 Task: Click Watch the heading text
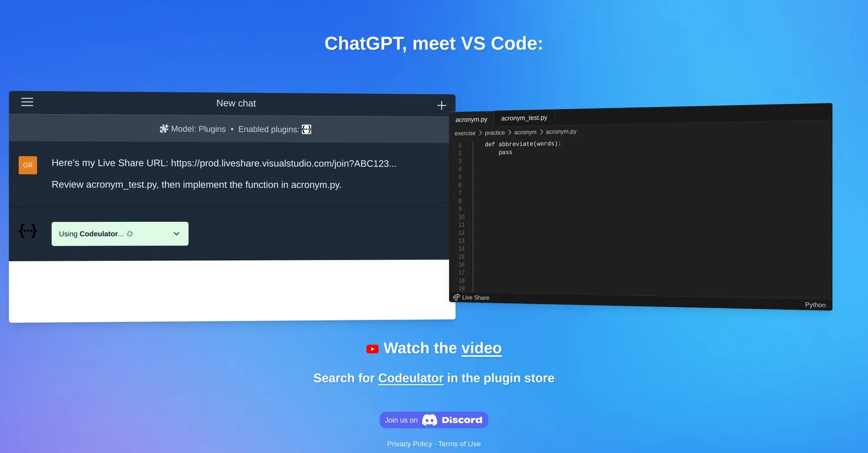click(x=420, y=348)
